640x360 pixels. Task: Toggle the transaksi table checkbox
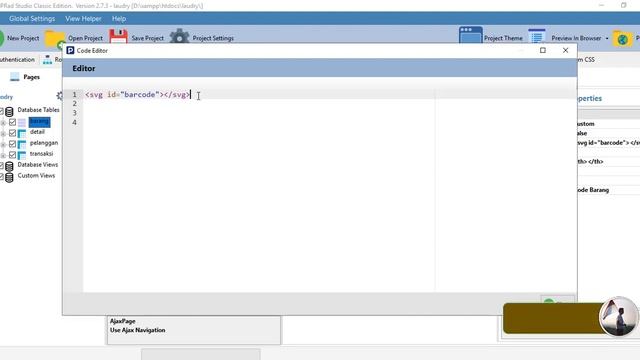tap(13, 155)
